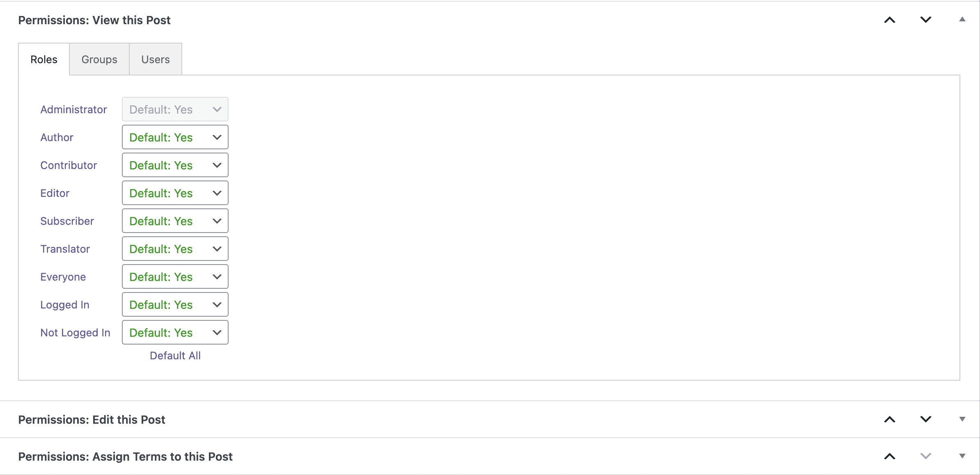Move the View permissions panel down
Screen dimensions: 980x475
coord(925,19)
